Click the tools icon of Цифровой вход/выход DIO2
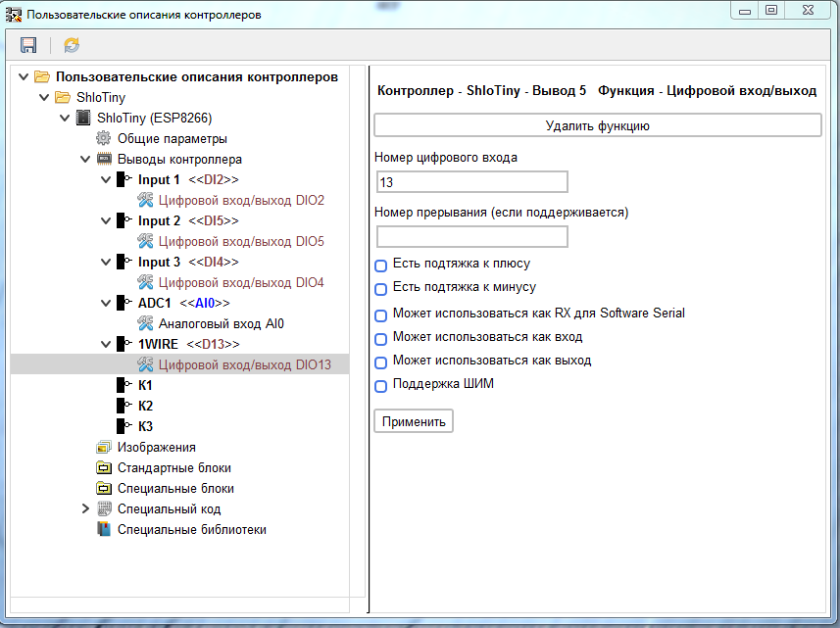The height and width of the screenshot is (628, 840). tap(145, 200)
